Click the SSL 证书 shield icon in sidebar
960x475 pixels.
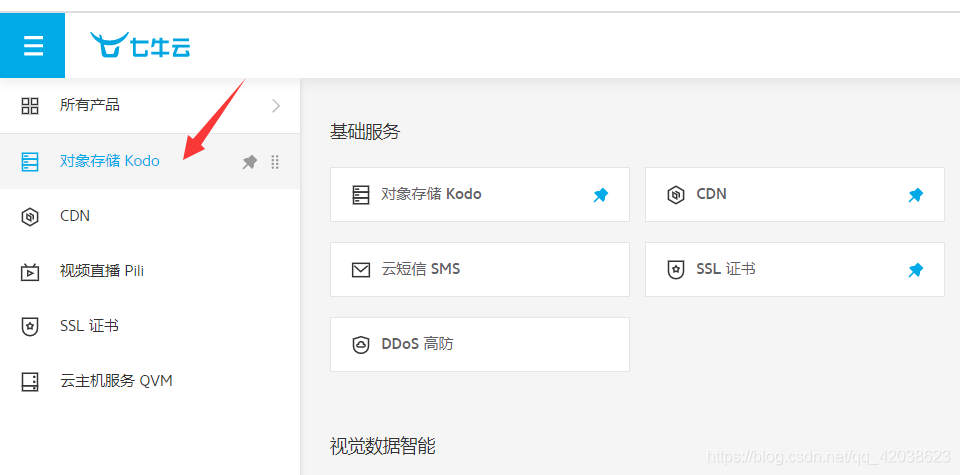[29, 327]
